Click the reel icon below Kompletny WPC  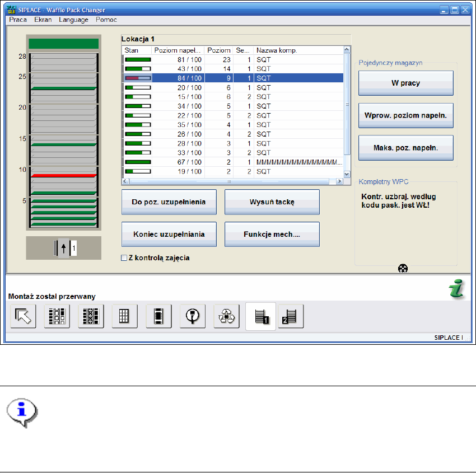click(403, 269)
